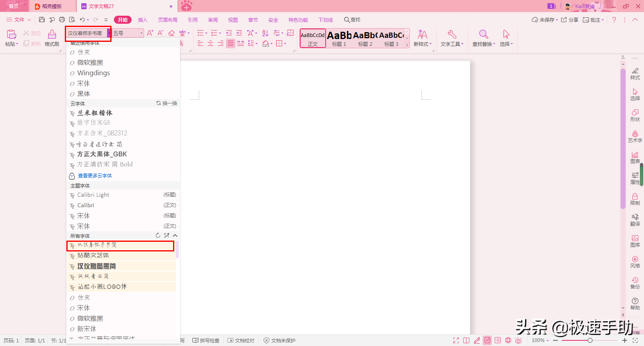Click the Clear Formatting eraser icon

(171, 33)
